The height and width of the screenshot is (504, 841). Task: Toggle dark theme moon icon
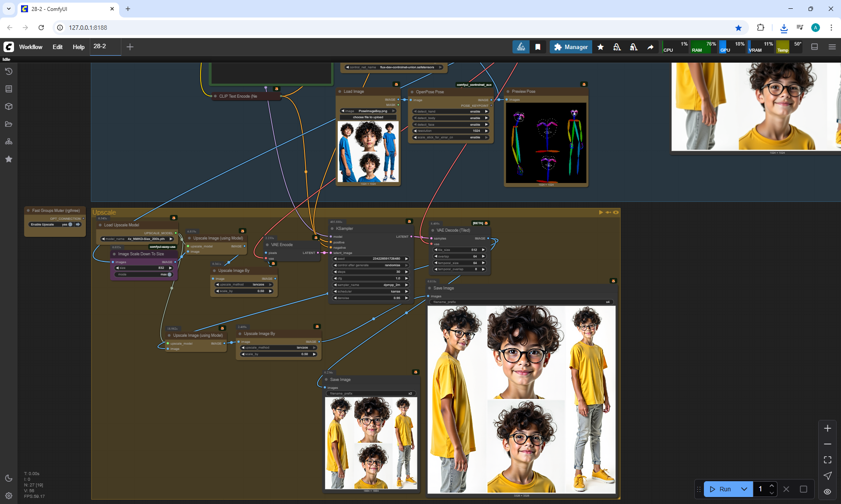[8, 478]
